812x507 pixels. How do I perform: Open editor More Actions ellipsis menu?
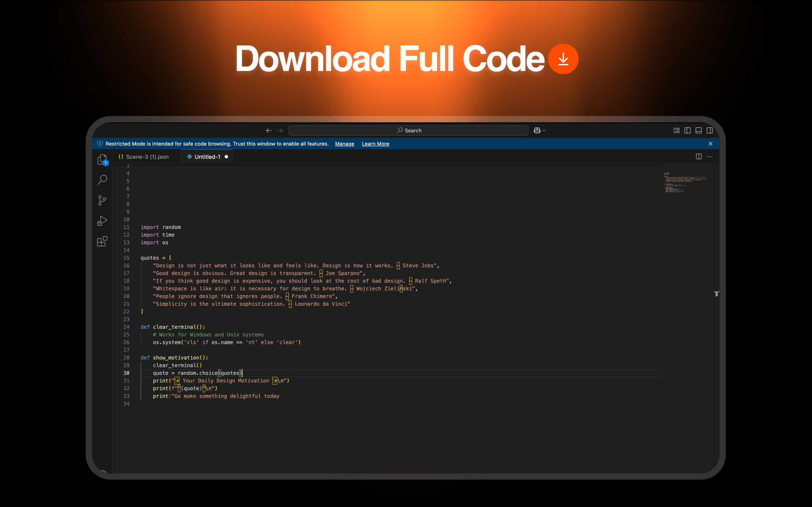(710, 157)
